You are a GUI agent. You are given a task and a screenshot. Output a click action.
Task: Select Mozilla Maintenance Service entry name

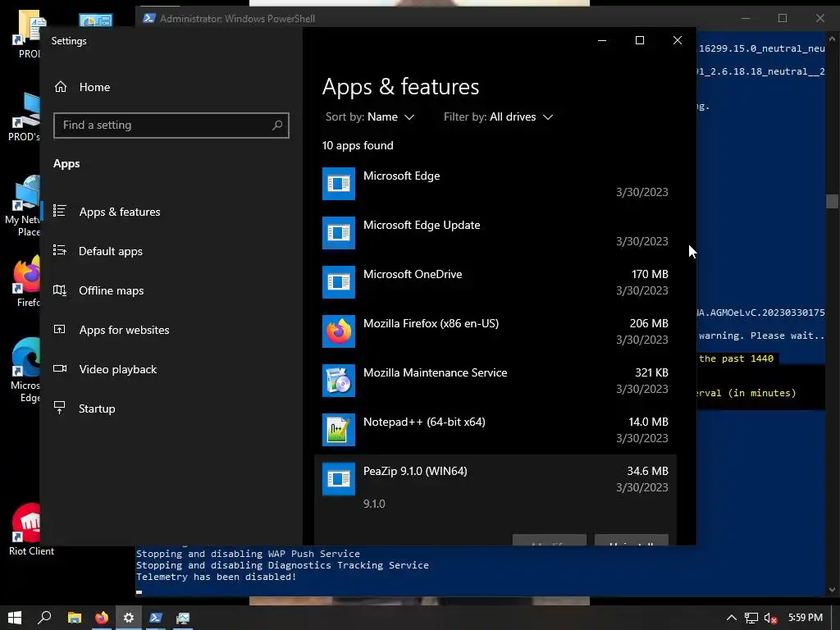(x=435, y=373)
